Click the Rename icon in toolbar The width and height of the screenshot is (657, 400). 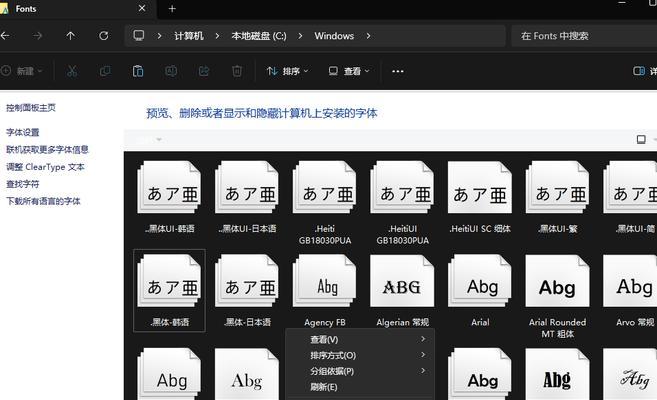171,71
